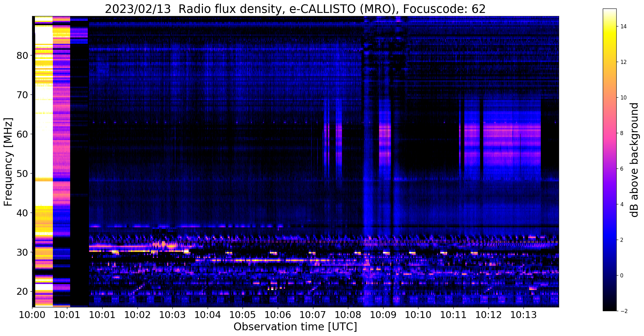Click the 10:07 time tick label
The height and width of the screenshot is (336, 644).
(x=313, y=315)
